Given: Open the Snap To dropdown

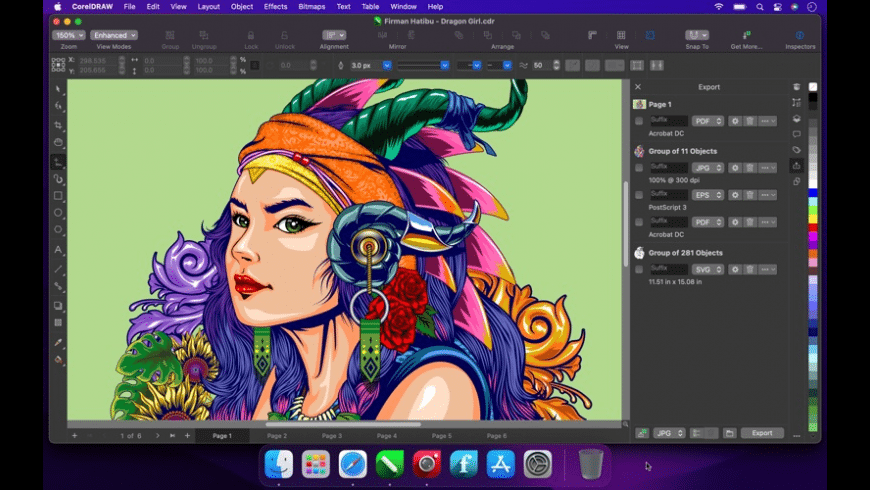Looking at the screenshot, I should tap(697, 35).
